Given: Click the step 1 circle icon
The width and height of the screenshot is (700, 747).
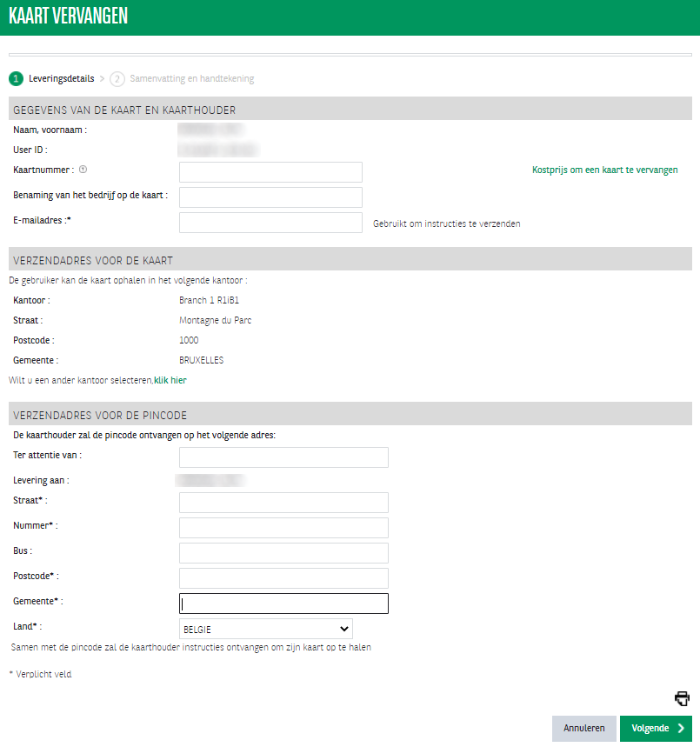Looking at the screenshot, I should pyautogui.click(x=17, y=78).
